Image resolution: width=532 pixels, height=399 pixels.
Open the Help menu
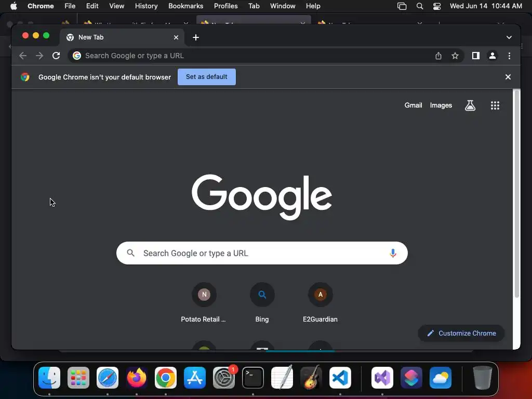coord(313,6)
